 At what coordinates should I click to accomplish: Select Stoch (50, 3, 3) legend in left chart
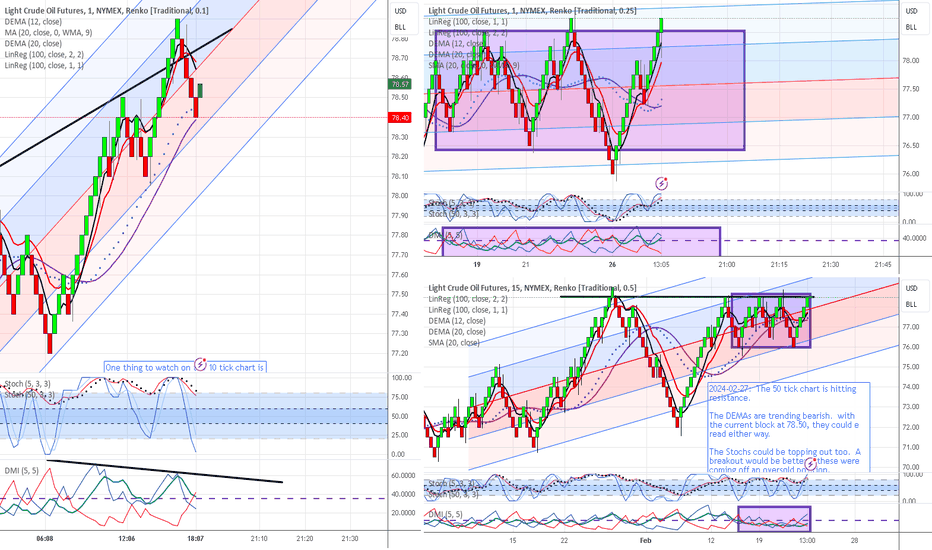tap(30, 395)
